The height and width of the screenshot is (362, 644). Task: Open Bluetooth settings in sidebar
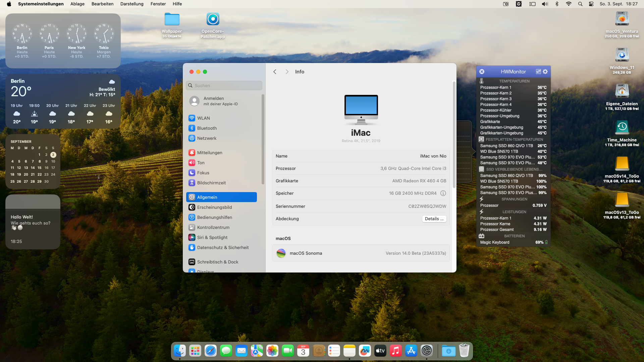221,128
